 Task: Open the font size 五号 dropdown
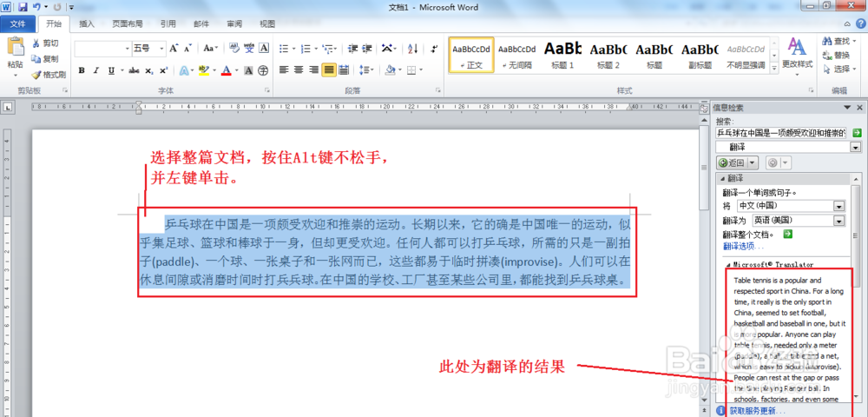[x=161, y=49]
